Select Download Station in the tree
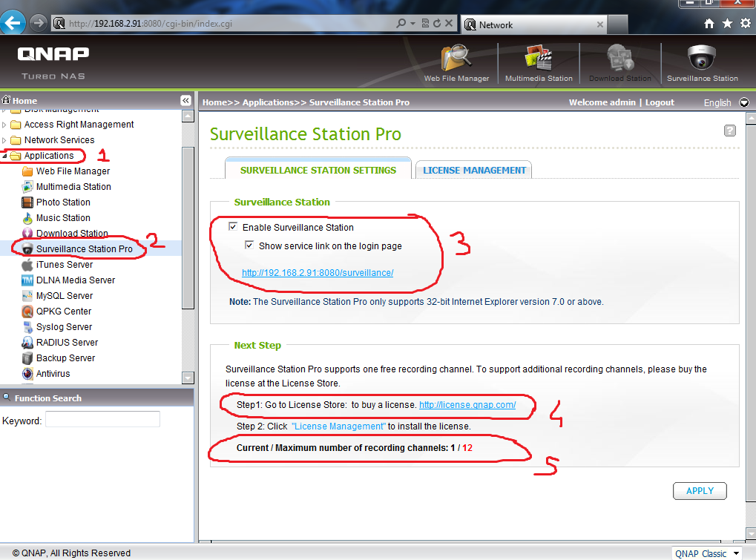 (72, 233)
